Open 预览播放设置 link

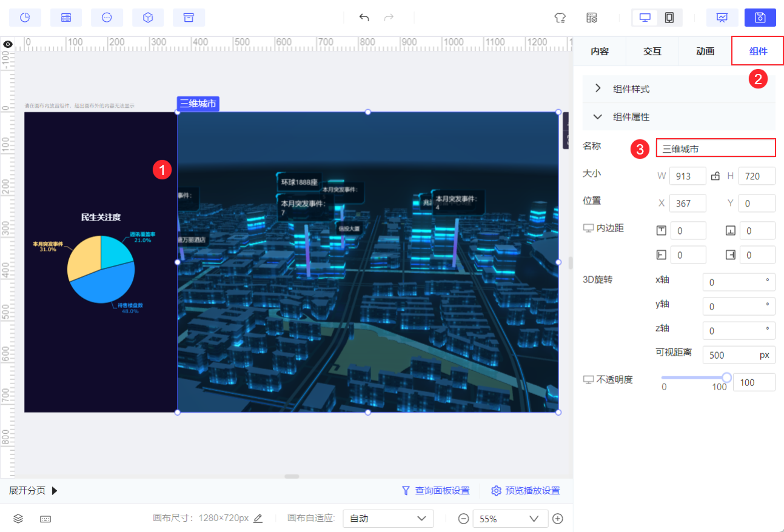[526, 491]
